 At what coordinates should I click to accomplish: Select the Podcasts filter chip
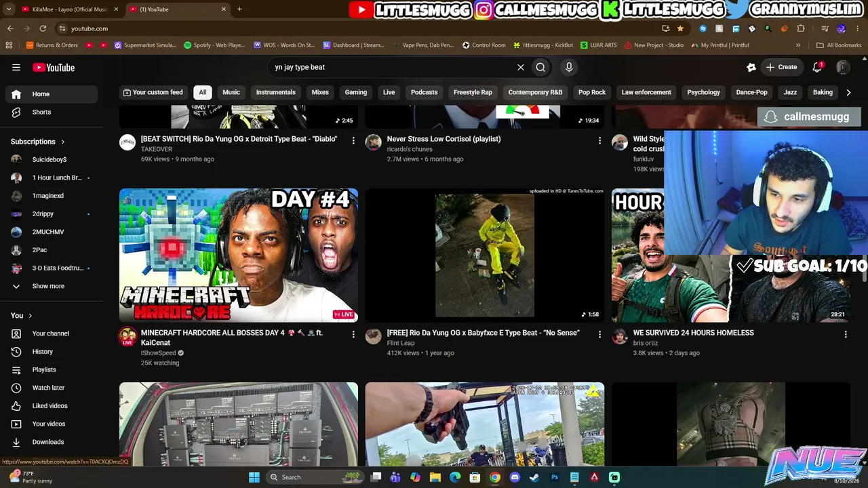pyautogui.click(x=424, y=92)
